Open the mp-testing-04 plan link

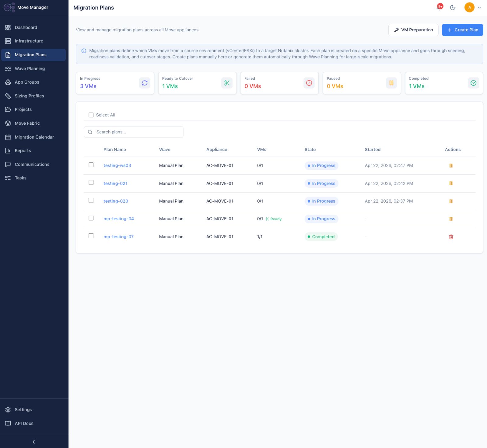pos(119,219)
